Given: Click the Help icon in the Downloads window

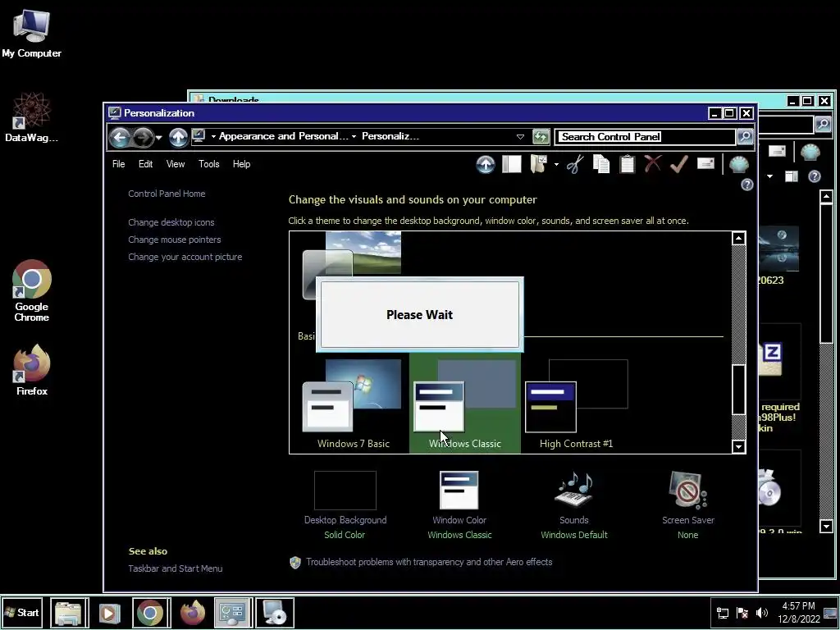Looking at the screenshot, I should 815,176.
